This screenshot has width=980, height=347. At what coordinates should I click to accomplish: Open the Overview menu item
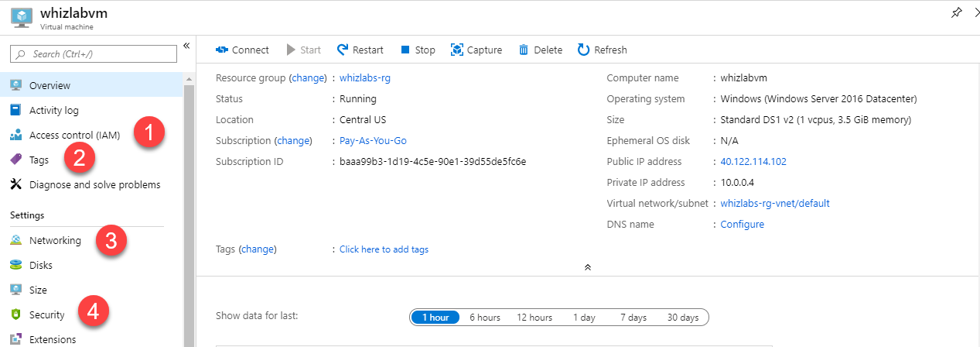92,85
